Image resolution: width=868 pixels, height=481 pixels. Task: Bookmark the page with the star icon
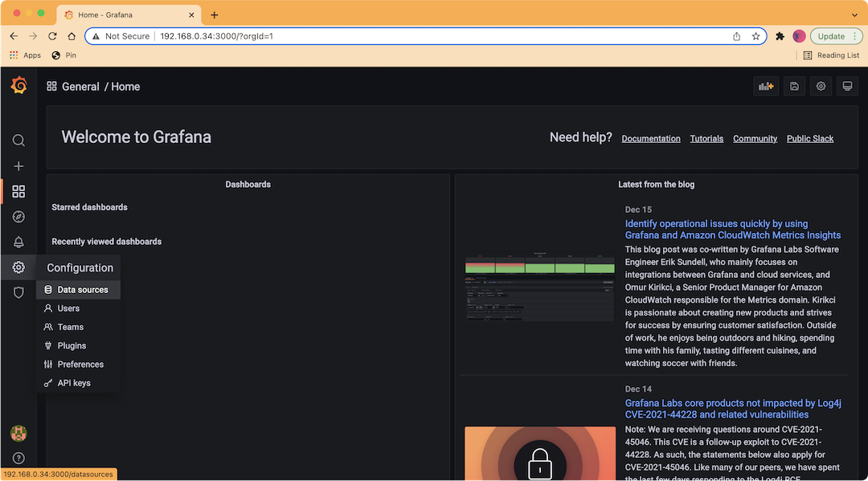[755, 36]
